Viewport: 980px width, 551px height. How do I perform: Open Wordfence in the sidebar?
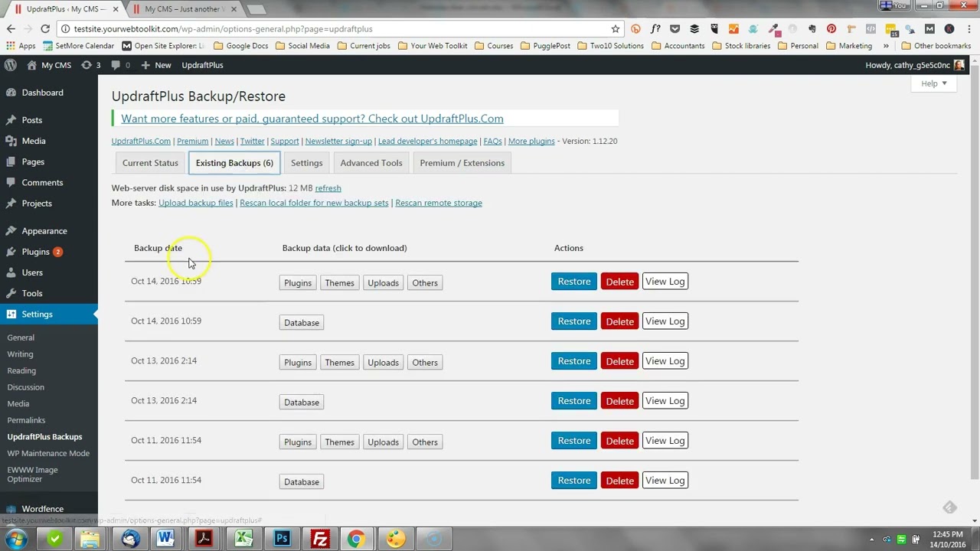click(42, 509)
